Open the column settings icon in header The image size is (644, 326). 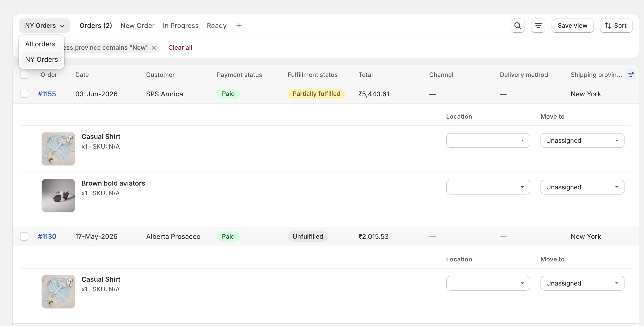631,75
